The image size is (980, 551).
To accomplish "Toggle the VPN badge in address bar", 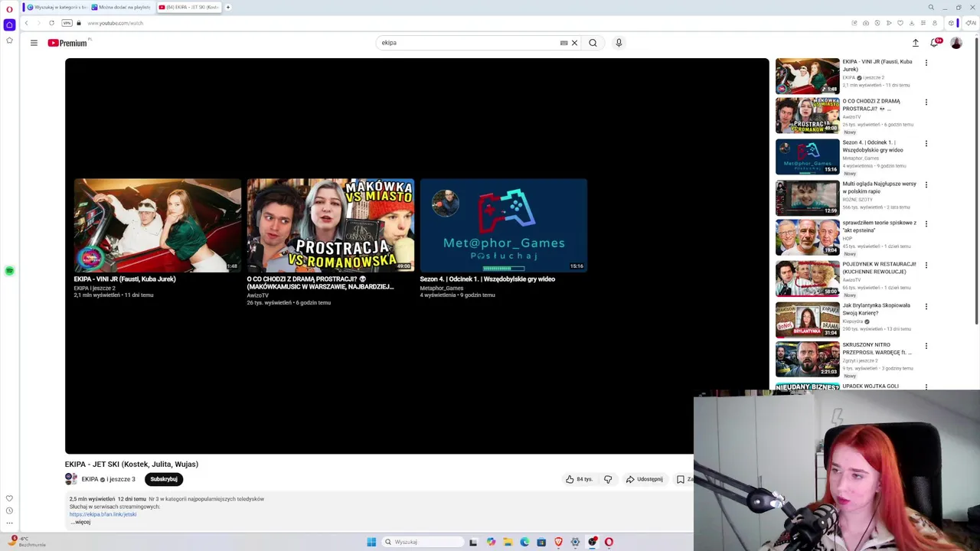I will pos(67,23).
